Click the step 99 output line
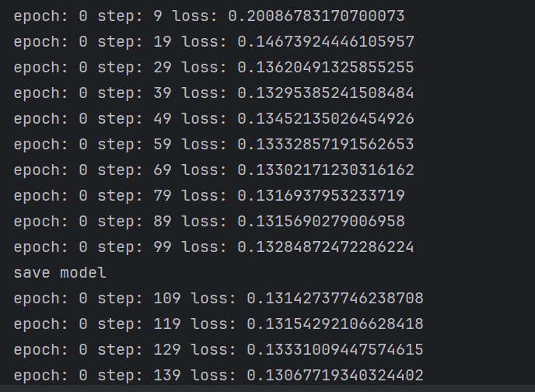Viewport: 535px width, 392px height. [214, 247]
